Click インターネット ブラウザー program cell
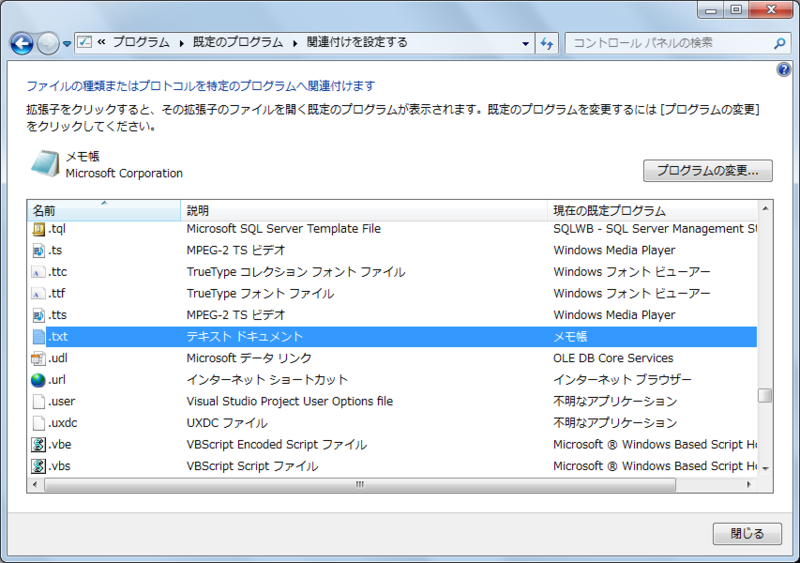This screenshot has width=800, height=563. coord(622,380)
